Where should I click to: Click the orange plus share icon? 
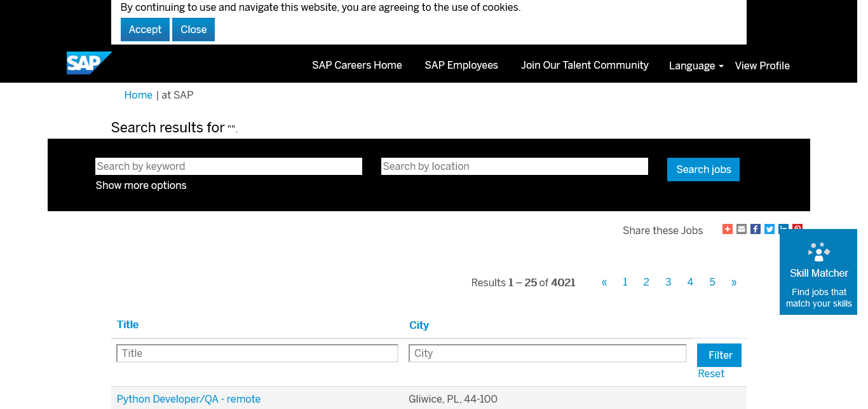pyautogui.click(x=728, y=229)
